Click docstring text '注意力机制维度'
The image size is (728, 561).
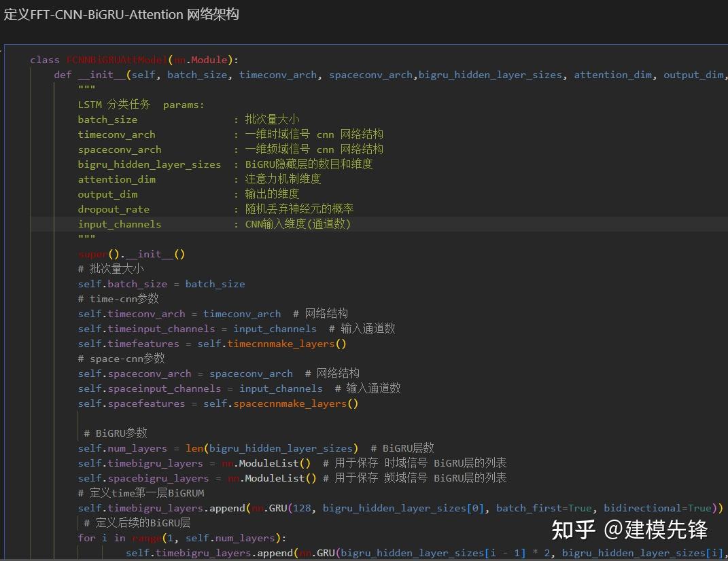point(283,179)
